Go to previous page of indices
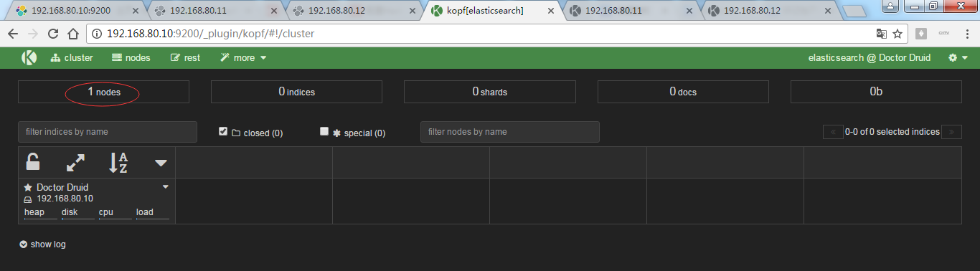This screenshot has height=271, width=980. [x=833, y=132]
